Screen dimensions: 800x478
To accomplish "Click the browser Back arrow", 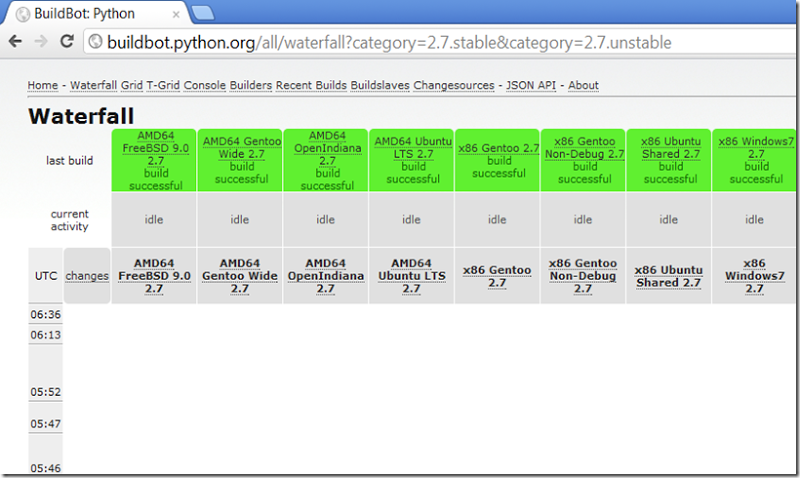I will click(x=15, y=41).
